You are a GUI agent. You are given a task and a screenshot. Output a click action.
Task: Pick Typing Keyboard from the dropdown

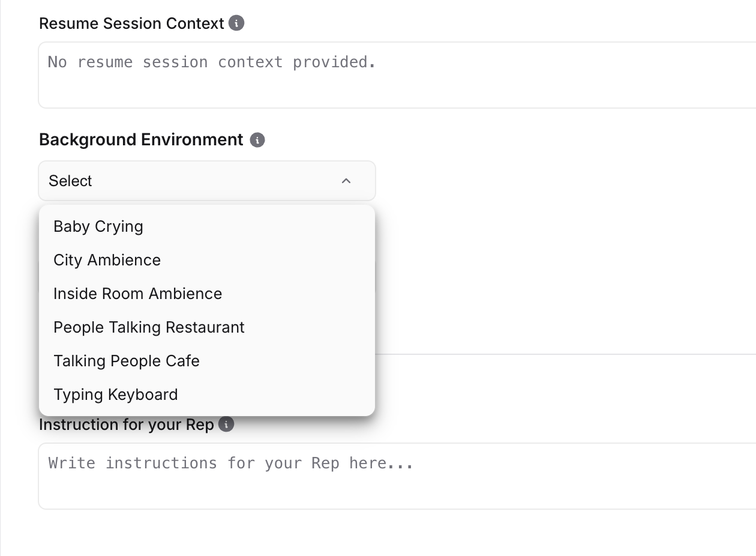pos(116,394)
